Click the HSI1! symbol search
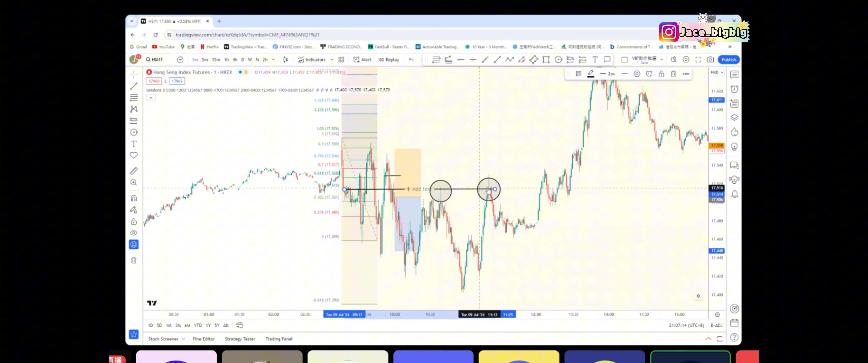 [154, 59]
